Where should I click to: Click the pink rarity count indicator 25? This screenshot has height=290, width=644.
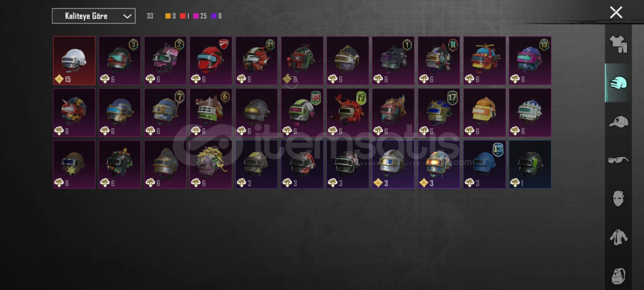(200, 16)
